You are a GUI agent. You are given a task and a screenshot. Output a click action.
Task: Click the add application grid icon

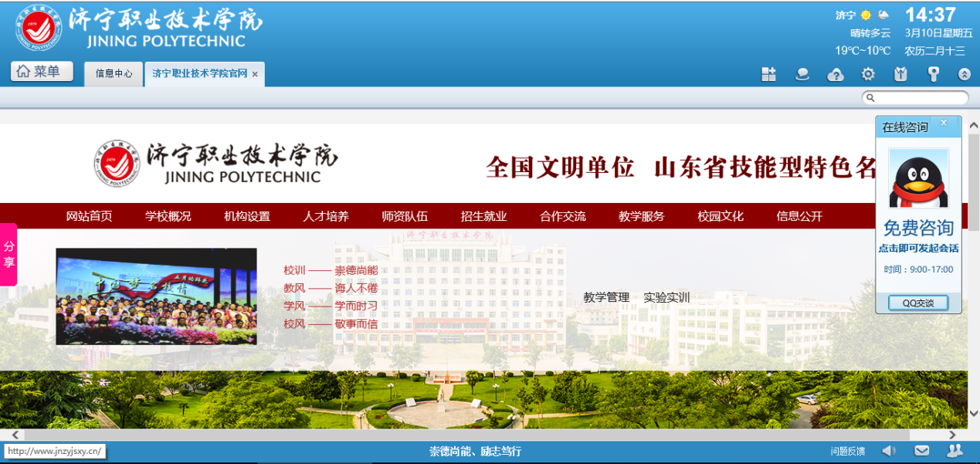pyautogui.click(x=768, y=74)
